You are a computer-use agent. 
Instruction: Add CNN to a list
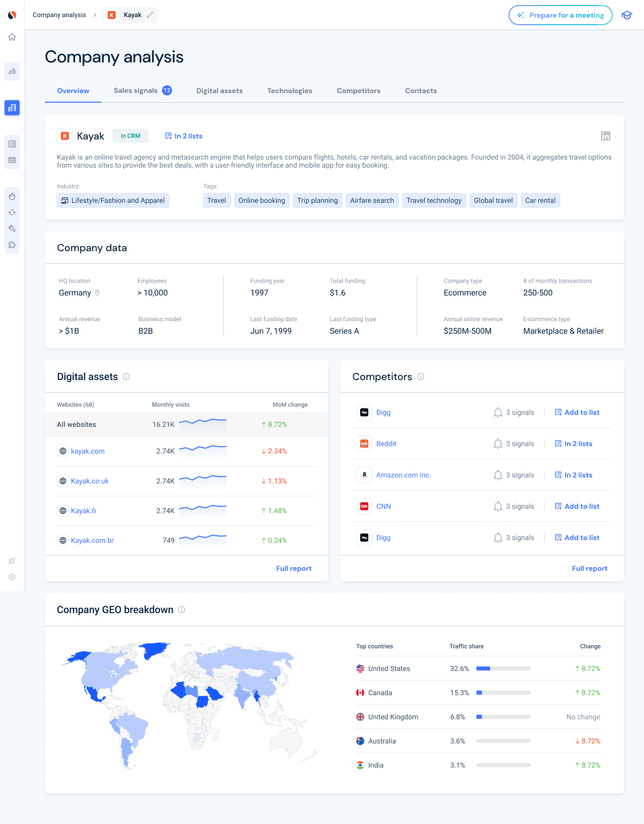(x=577, y=506)
